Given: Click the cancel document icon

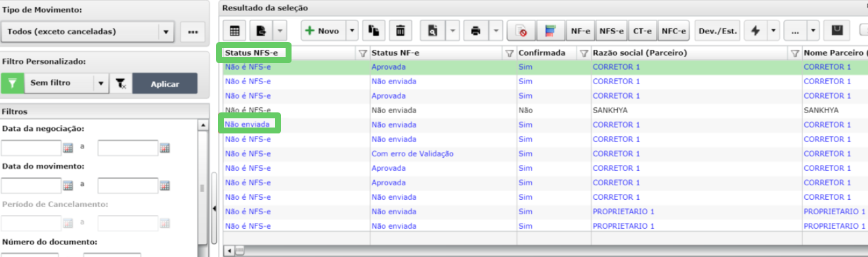Looking at the screenshot, I should (521, 31).
